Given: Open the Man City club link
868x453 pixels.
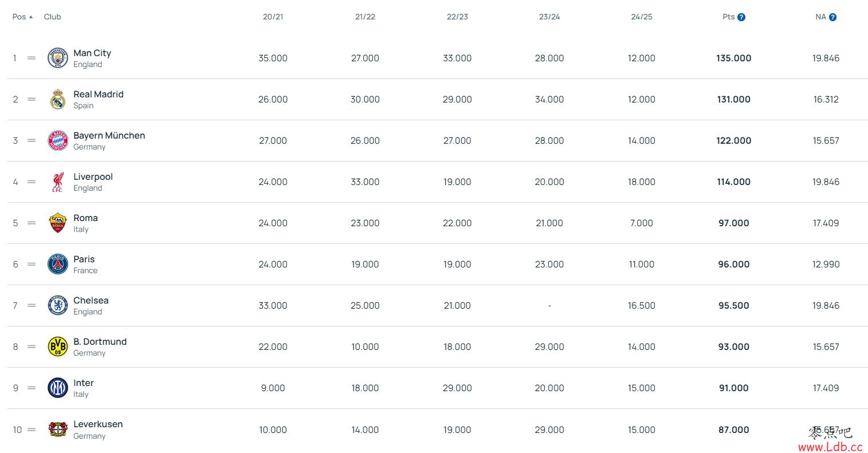Looking at the screenshot, I should point(92,53).
